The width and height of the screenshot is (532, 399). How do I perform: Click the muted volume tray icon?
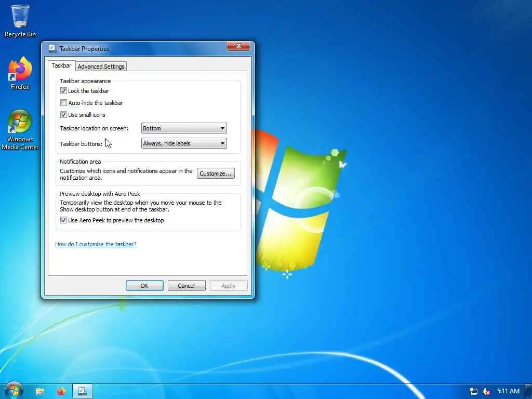click(x=486, y=392)
